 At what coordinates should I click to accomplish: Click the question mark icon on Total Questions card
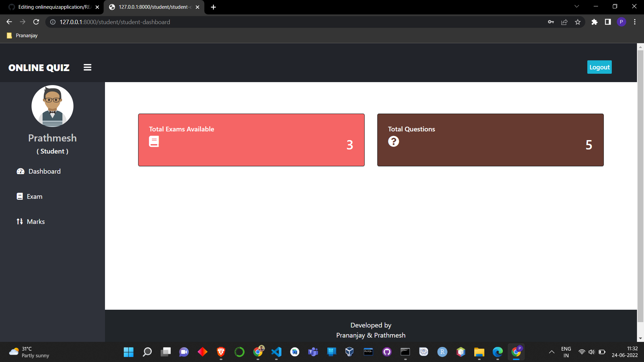click(x=393, y=141)
